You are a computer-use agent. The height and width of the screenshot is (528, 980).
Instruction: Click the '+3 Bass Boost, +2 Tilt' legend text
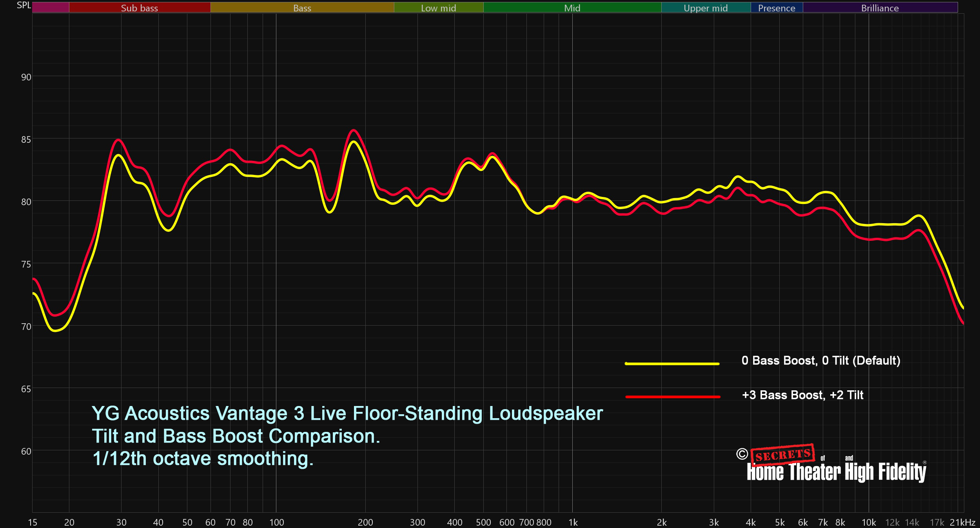click(802, 395)
